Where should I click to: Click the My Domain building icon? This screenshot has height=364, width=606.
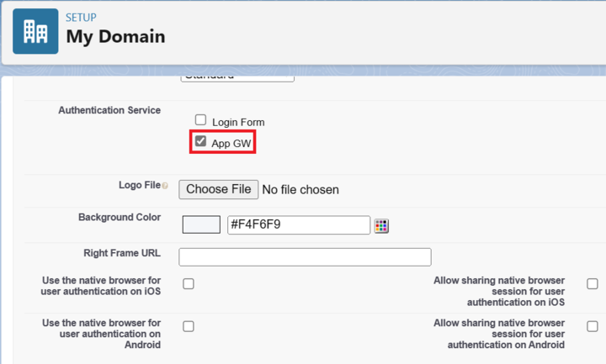(x=35, y=31)
